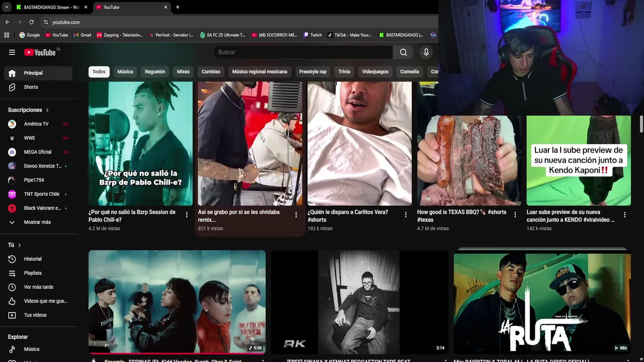
Task: Open TNT Sports Chile channel
Action: click(x=38, y=194)
